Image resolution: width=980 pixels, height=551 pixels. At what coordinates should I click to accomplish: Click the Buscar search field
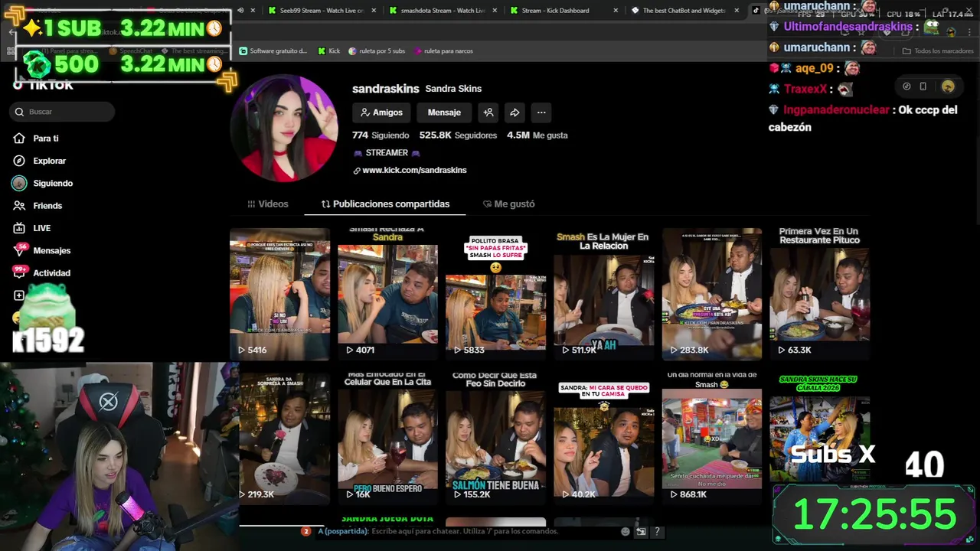click(63, 112)
